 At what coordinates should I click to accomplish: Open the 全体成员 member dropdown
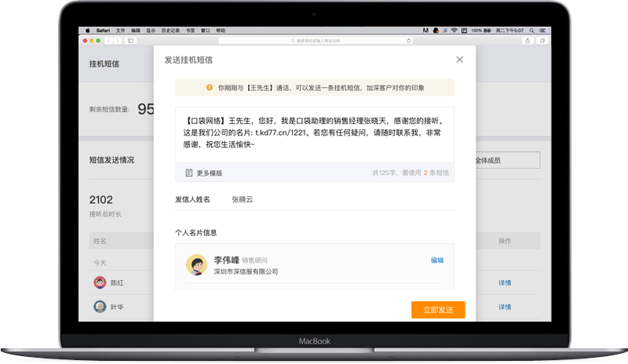pos(507,160)
